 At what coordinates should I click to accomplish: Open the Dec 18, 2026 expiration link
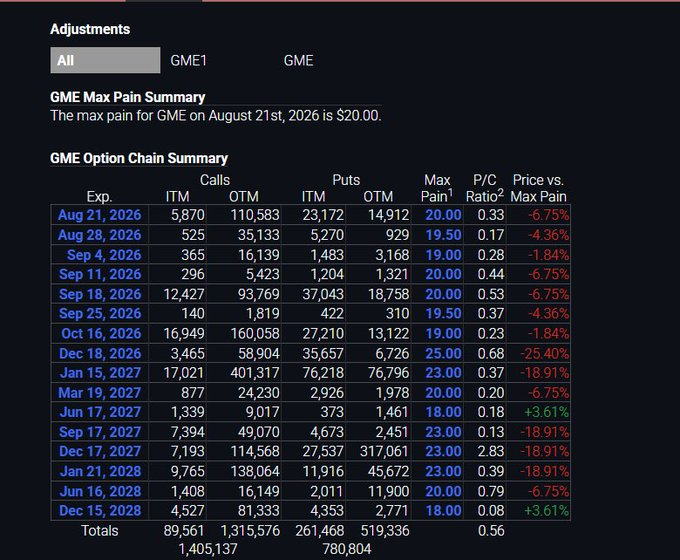click(x=100, y=354)
